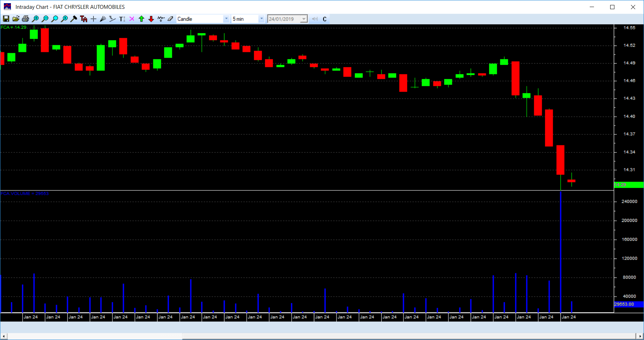Click the reset zoom magnifier icon

tap(64, 19)
